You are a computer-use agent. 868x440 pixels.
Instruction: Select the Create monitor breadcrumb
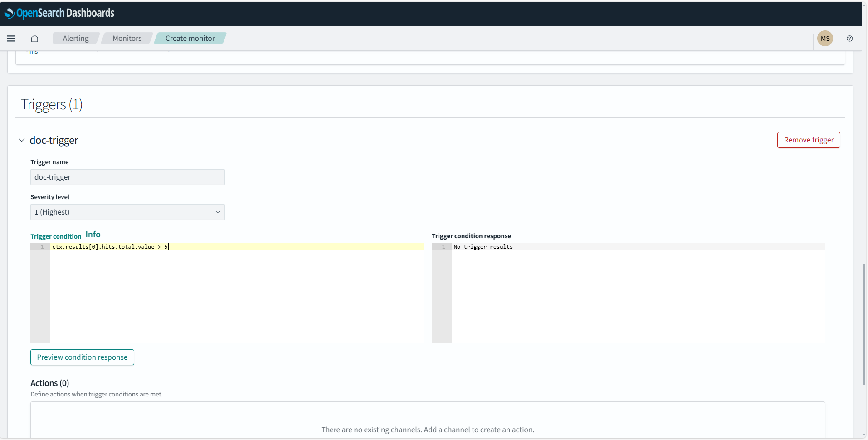coord(190,39)
